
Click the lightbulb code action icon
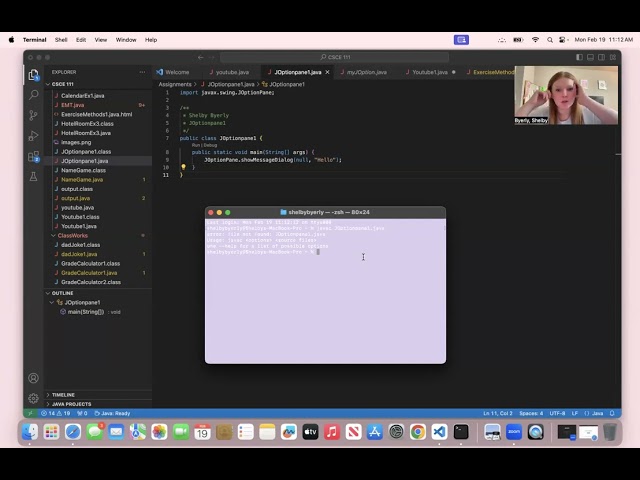(183, 167)
